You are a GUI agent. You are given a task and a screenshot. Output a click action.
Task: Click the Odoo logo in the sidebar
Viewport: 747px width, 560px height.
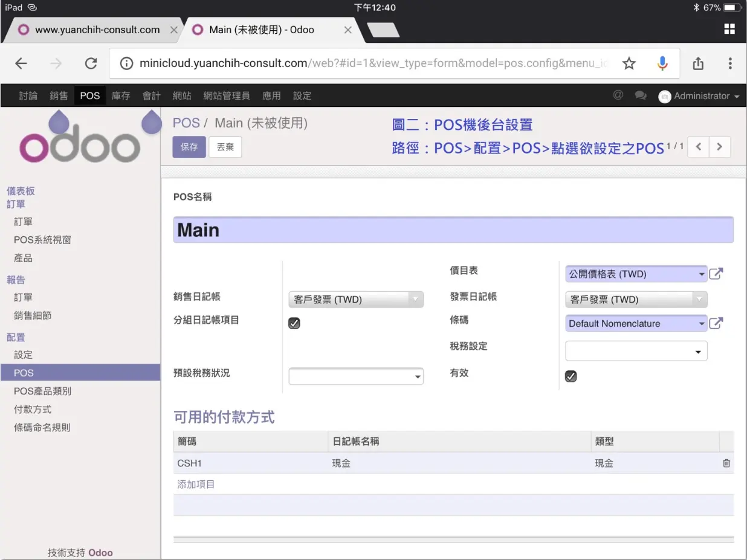point(80,145)
